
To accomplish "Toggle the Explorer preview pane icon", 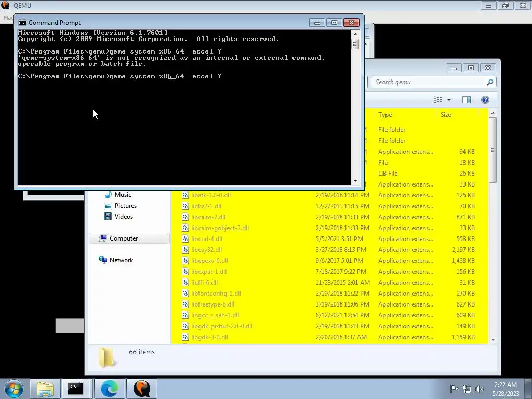I will coord(467,100).
